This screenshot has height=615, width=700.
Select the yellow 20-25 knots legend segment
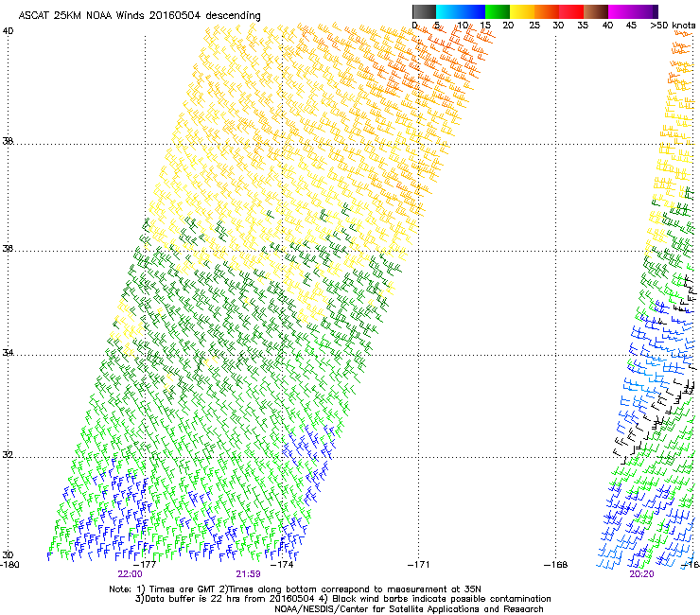tap(522, 11)
